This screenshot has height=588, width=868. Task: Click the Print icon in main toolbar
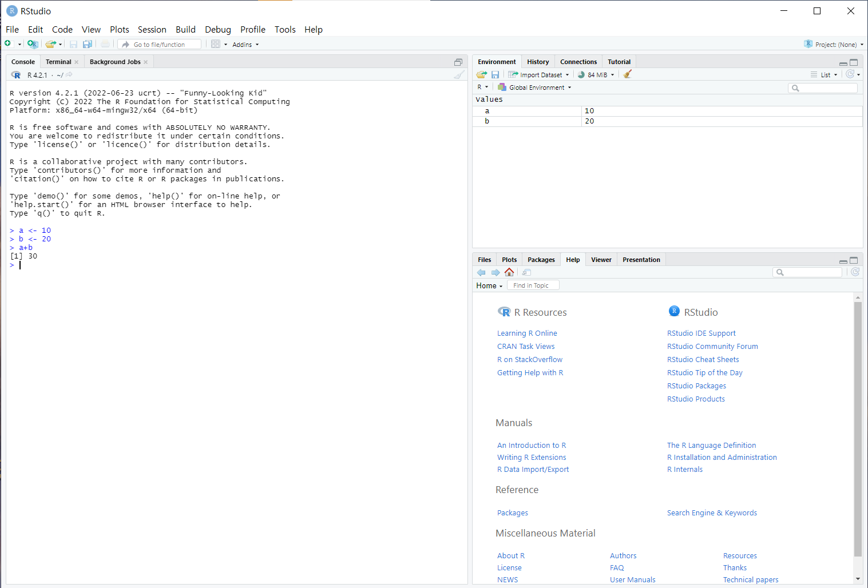coord(105,44)
